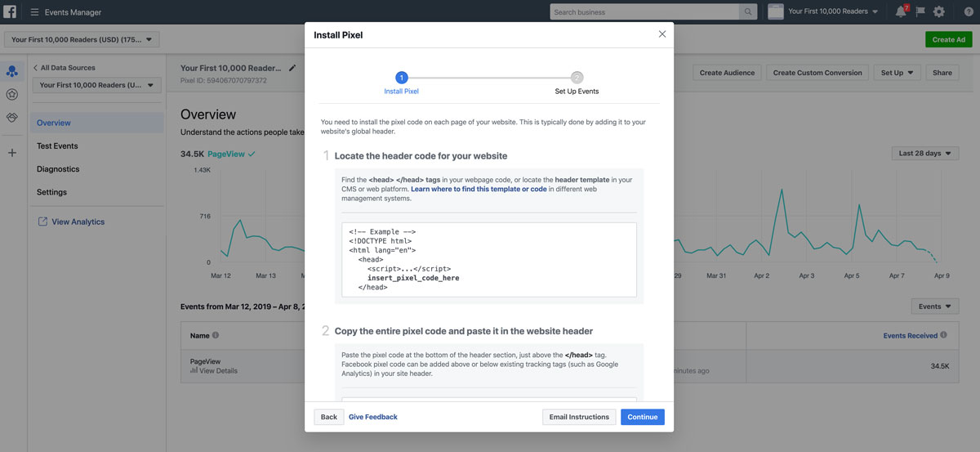Close the Install Pixel dialog
The height and width of the screenshot is (452, 980).
pyautogui.click(x=662, y=34)
